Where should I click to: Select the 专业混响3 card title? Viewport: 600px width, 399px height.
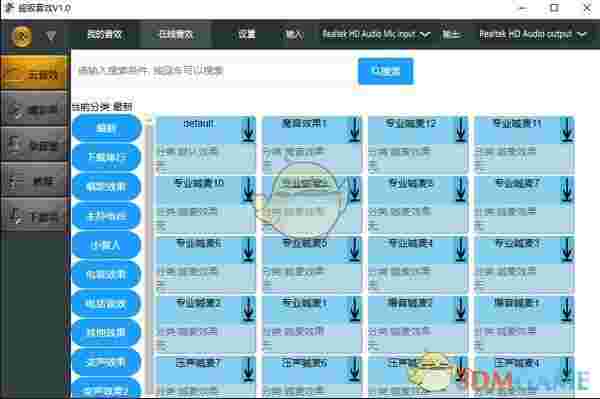pos(517,243)
